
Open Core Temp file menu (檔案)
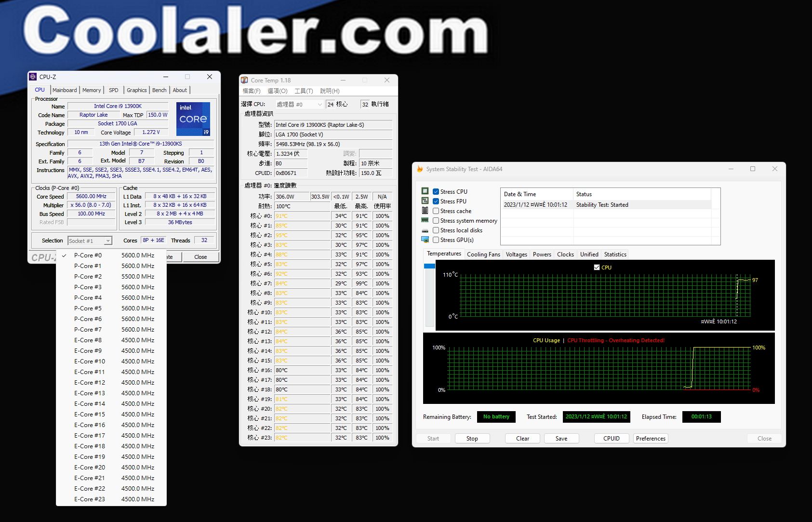pyautogui.click(x=252, y=91)
